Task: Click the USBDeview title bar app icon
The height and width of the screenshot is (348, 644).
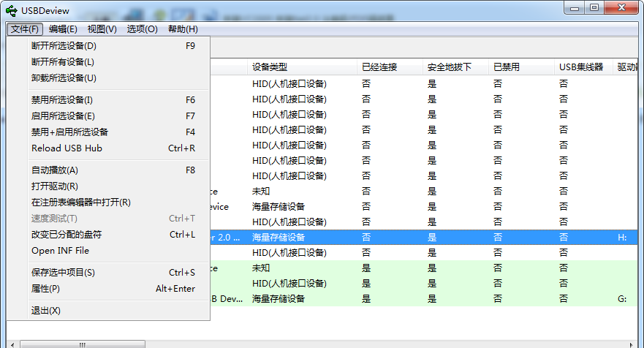Action: coord(12,11)
